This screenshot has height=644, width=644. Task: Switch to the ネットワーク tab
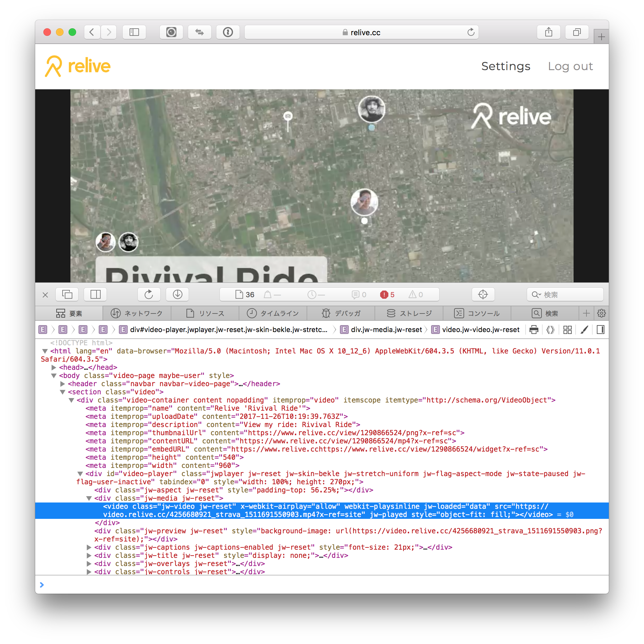click(x=137, y=313)
